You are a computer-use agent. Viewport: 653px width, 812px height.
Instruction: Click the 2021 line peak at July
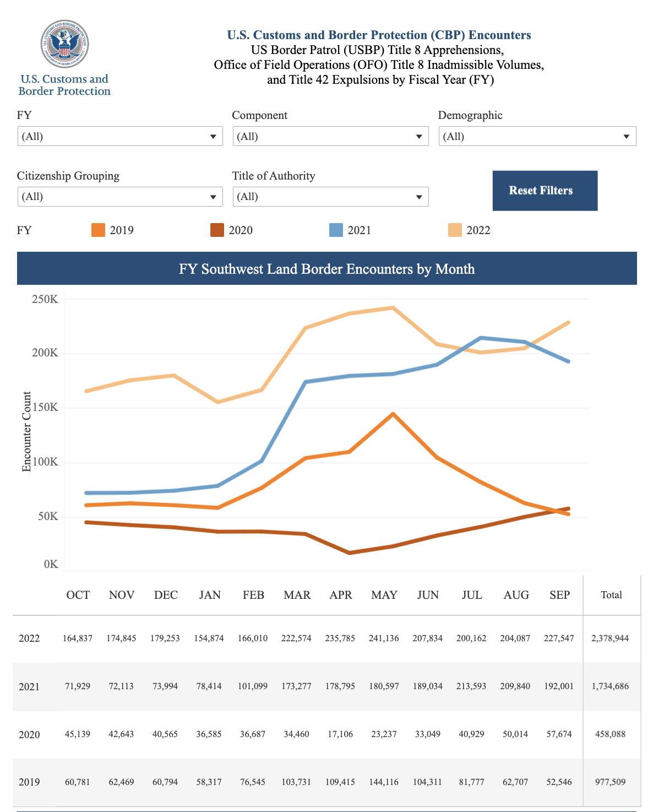point(481,338)
